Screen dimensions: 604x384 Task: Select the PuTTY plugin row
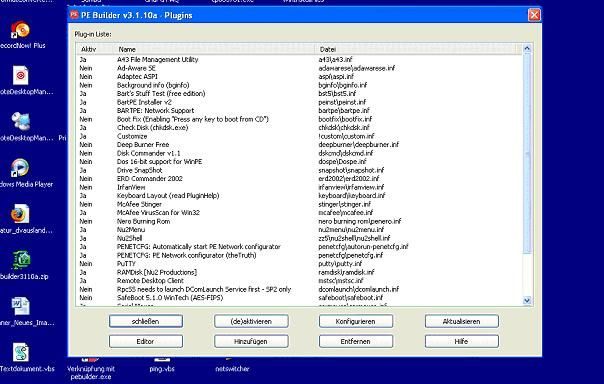[x=299, y=264]
